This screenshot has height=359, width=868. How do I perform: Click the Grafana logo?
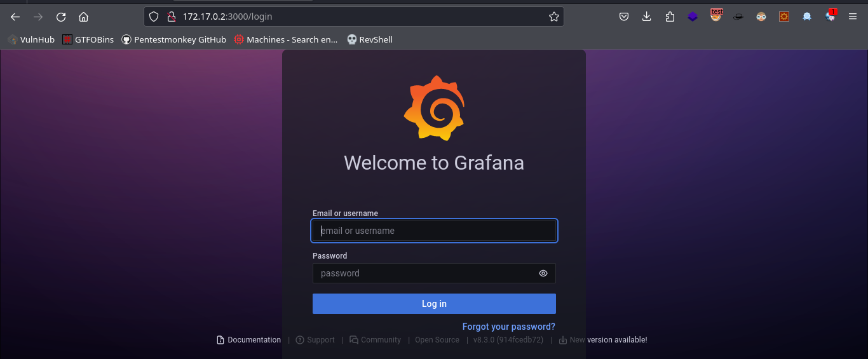coord(434,107)
